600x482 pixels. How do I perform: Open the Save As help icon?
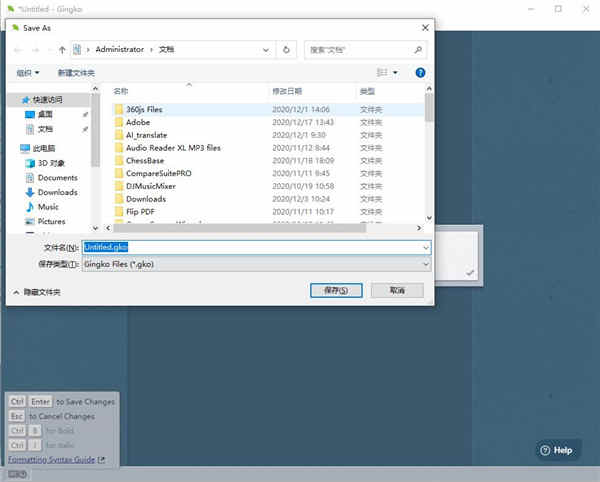[420, 73]
